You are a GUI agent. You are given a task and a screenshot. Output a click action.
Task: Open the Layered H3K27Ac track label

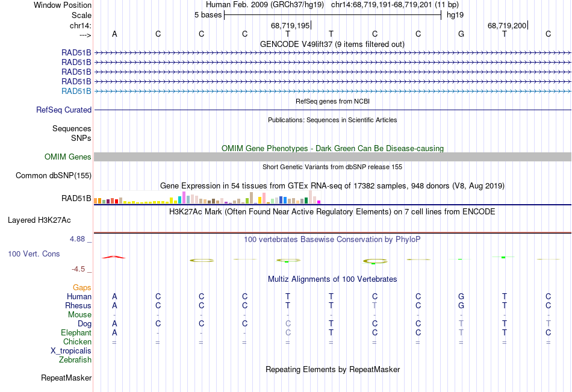click(39, 220)
